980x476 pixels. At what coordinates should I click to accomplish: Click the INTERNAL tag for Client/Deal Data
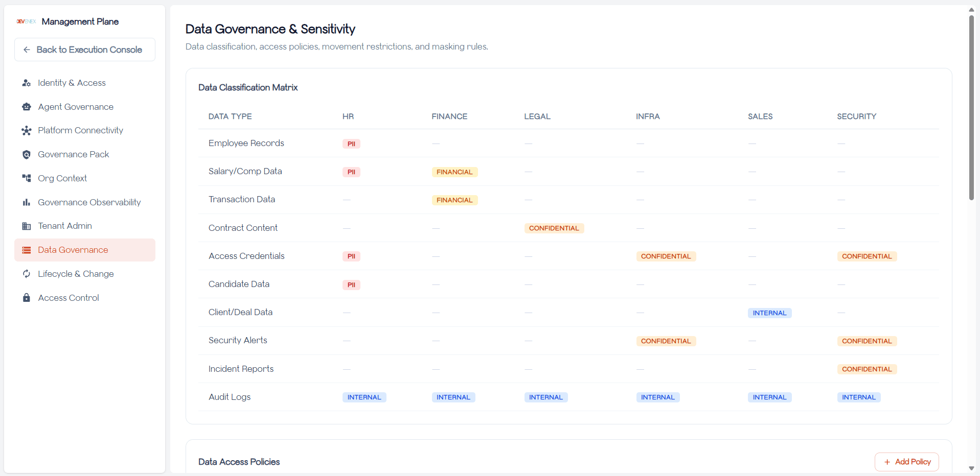769,313
